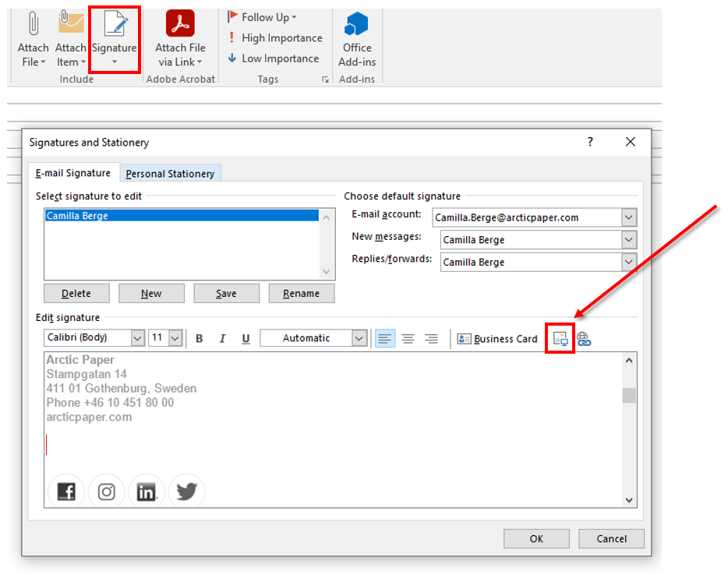This screenshot has width=728, height=582.
Task: Toggle italic formatting
Action: 222,338
